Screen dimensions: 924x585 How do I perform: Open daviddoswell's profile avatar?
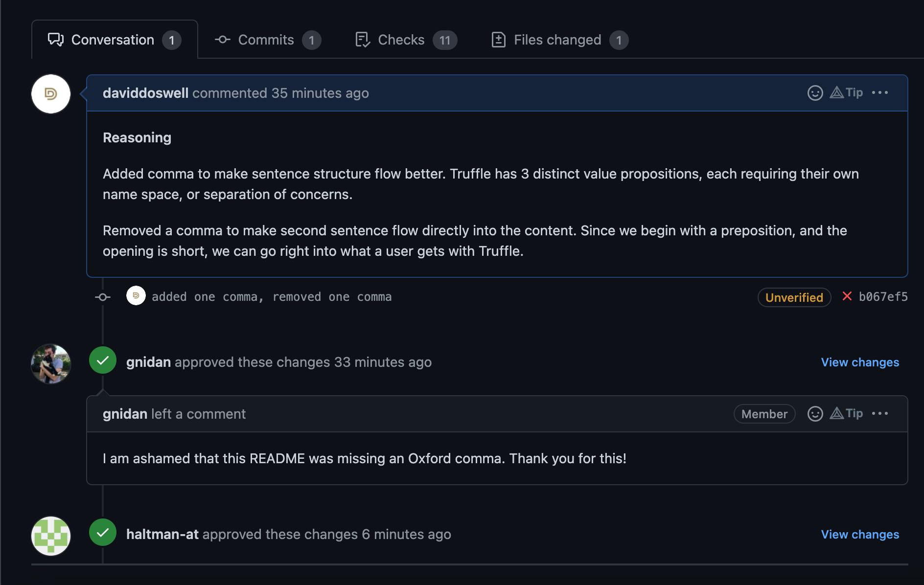click(51, 94)
